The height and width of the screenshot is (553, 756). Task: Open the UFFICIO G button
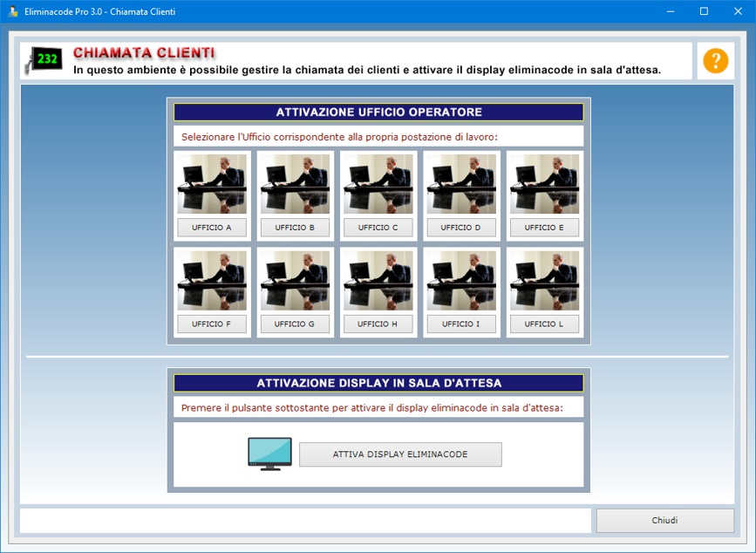[295, 324]
